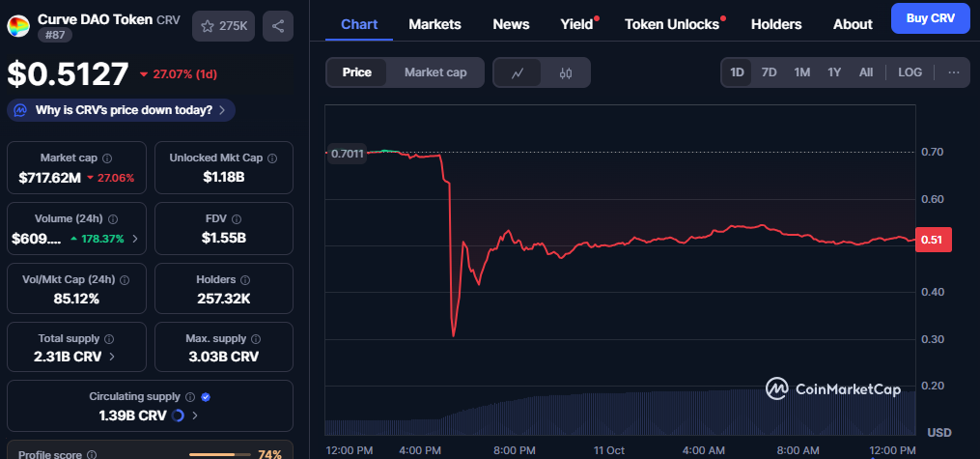Open the chart more options ellipsis

pyautogui.click(x=954, y=72)
